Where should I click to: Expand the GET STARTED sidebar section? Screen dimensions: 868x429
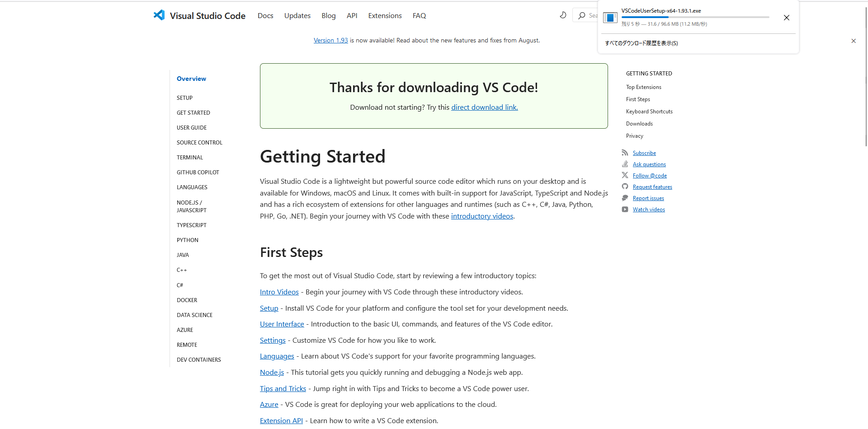[x=193, y=112]
